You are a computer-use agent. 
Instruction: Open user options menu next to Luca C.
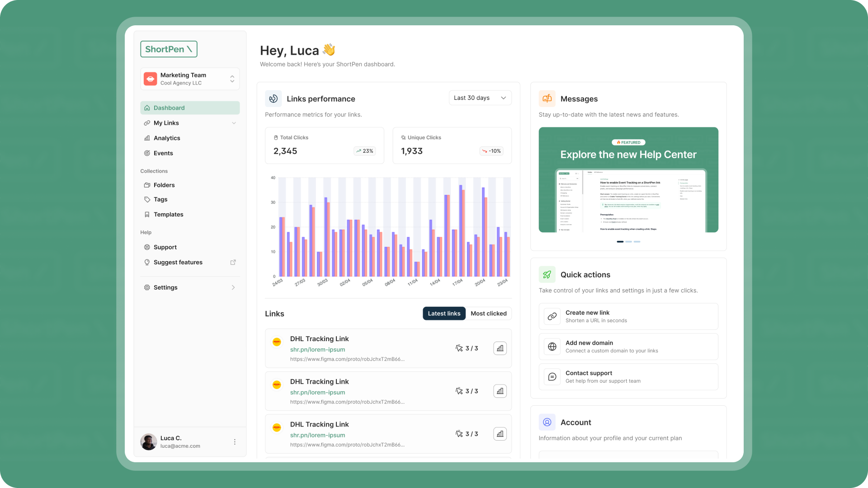click(235, 442)
